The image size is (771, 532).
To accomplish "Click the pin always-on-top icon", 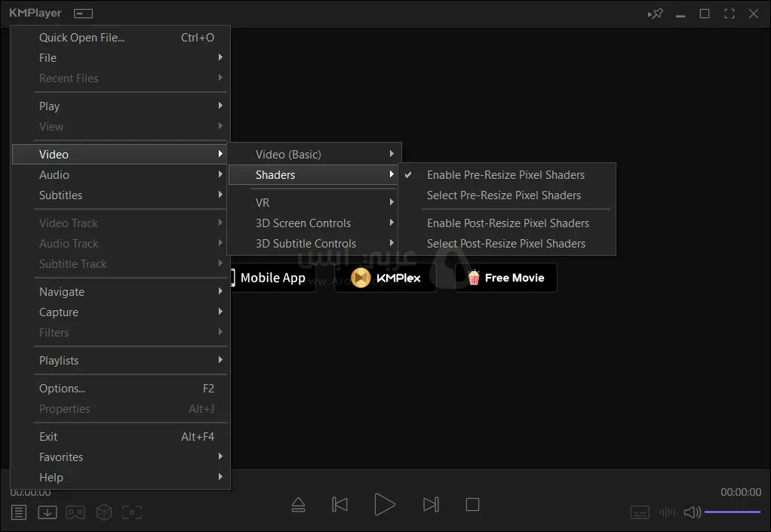I will pos(656,14).
